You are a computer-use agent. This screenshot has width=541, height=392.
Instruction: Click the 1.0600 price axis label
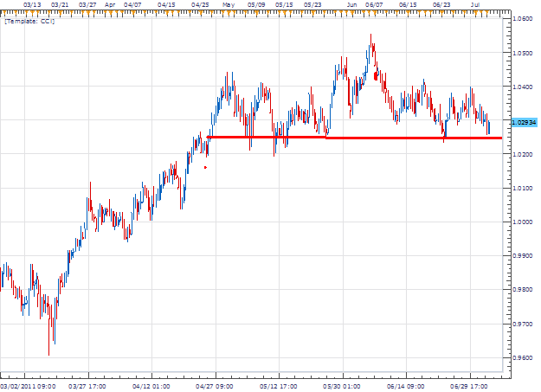(x=523, y=19)
